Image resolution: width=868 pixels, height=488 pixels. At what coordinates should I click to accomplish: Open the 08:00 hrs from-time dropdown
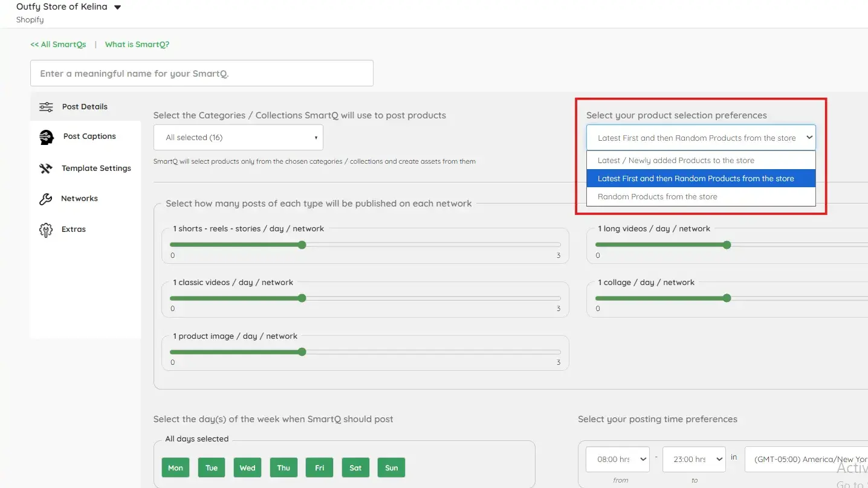point(618,460)
